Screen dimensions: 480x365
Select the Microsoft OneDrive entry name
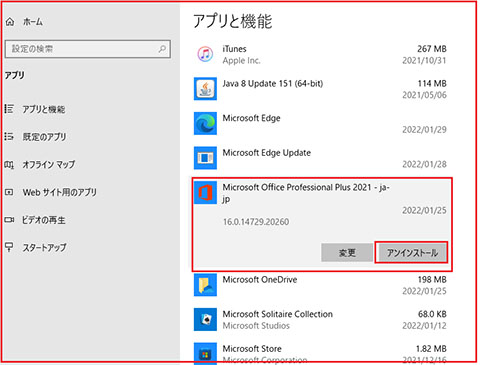(x=260, y=280)
